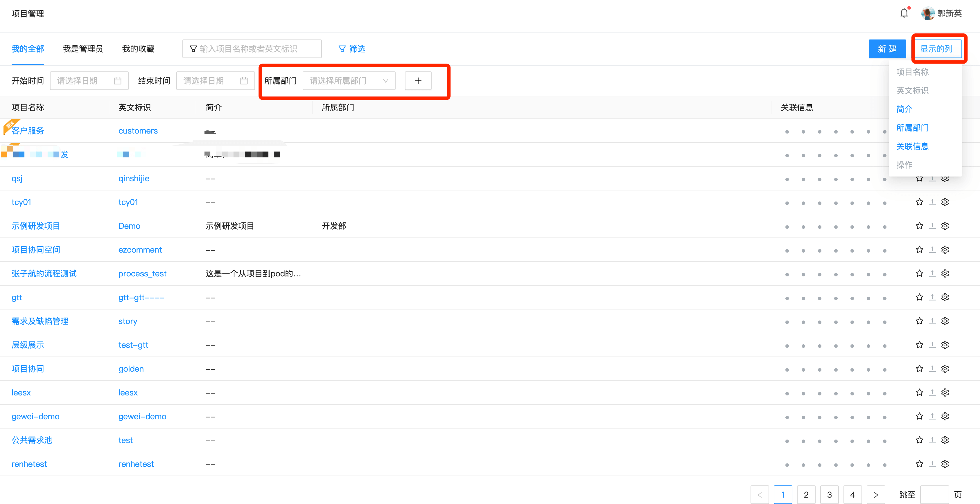Click the 跳至 page jump input
Viewport: 980px width, 504px height.
click(934, 494)
